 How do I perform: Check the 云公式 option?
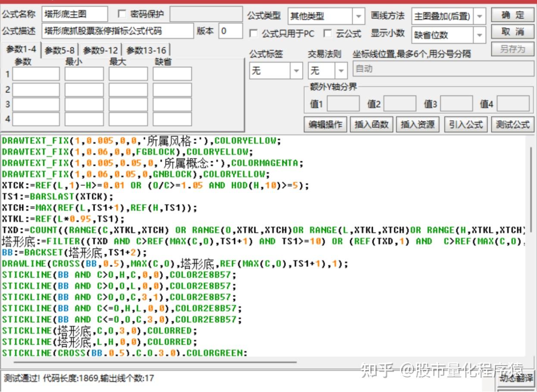click(x=328, y=34)
